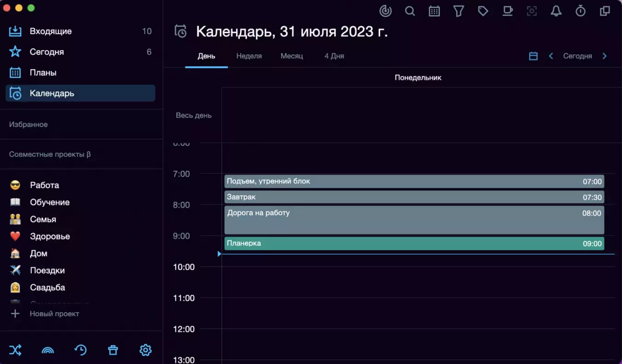The image size is (622, 364).
Task: Go to next day arrow
Action: pyautogui.click(x=605, y=56)
